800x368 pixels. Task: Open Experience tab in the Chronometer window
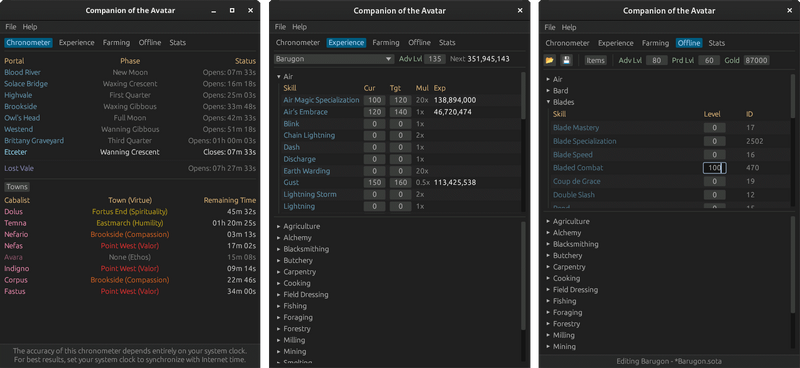click(77, 42)
